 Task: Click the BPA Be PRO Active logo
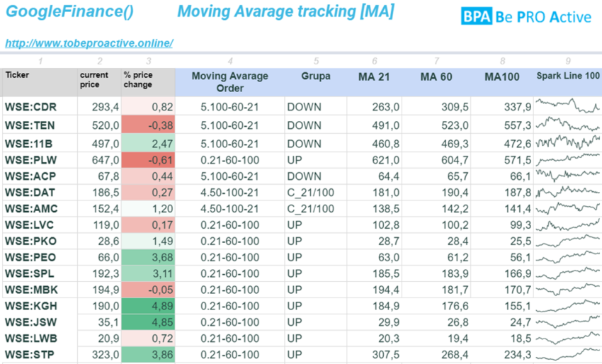(x=526, y=16)
